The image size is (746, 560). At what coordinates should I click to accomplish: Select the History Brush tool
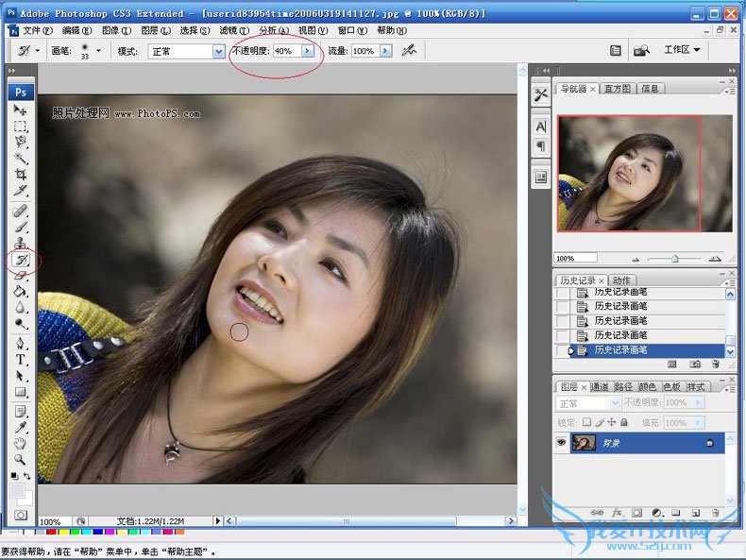21,260
